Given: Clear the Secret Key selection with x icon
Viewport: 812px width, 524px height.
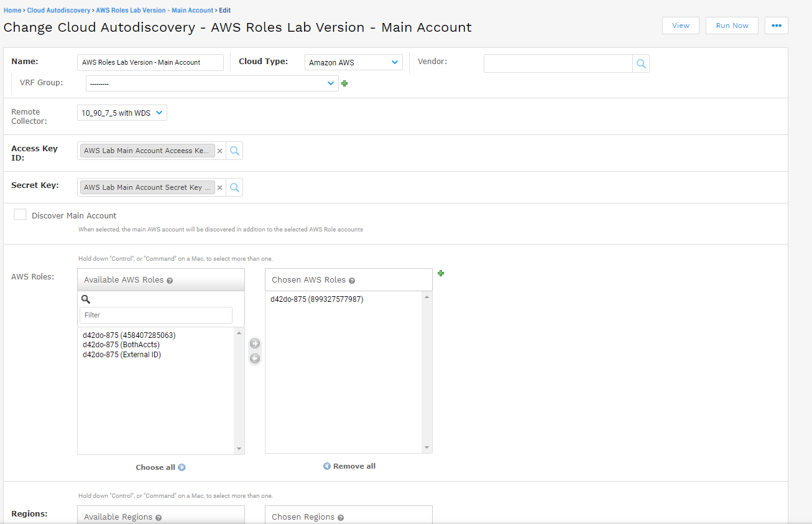Looking at the screenshot, I should (x=219, y=187).
